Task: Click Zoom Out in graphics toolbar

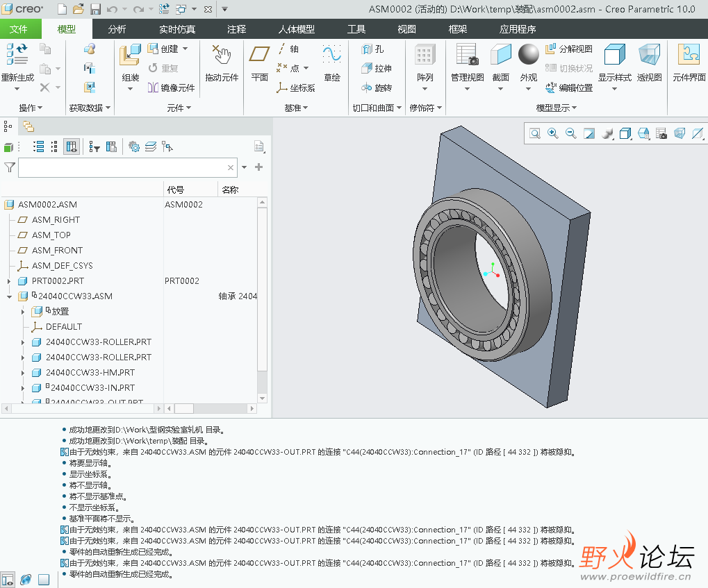Action: tap(570, 133)
